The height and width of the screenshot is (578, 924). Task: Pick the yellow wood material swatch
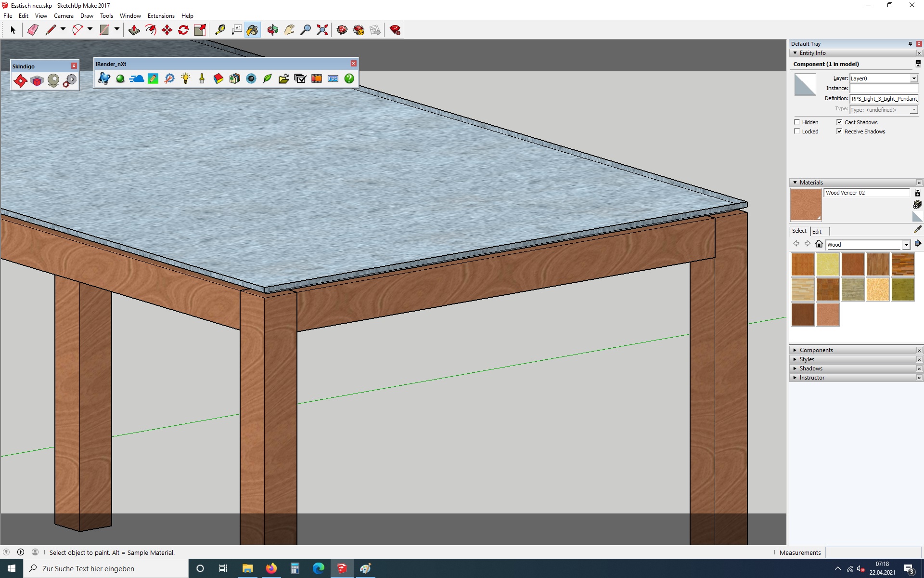tap(827, 264)
